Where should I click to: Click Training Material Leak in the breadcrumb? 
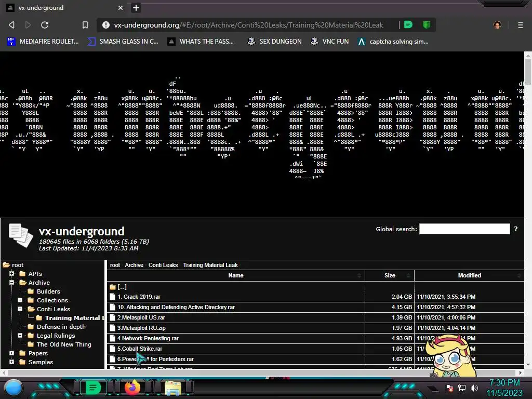[210, 265]
